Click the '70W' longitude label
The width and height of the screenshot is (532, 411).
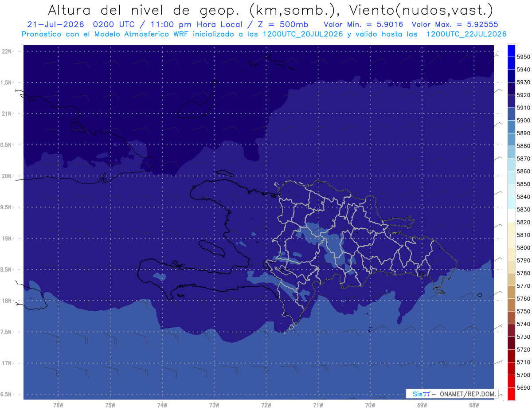coord(370,405)
